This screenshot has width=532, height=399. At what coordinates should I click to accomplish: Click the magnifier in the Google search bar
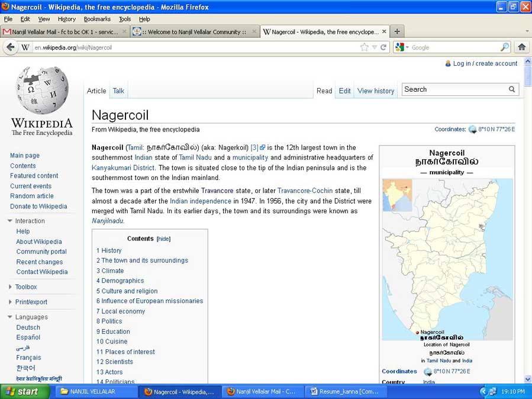click(x=504, y=47)
